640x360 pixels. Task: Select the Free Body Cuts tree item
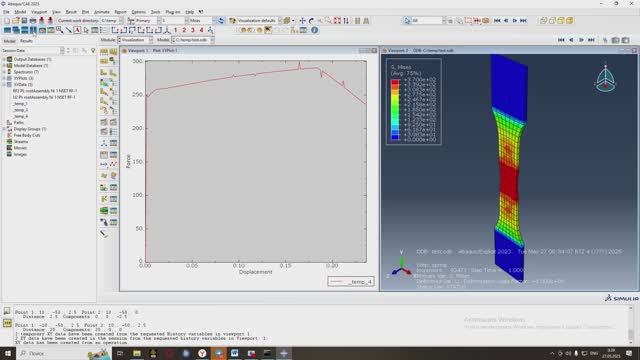[x=27, y=136]
